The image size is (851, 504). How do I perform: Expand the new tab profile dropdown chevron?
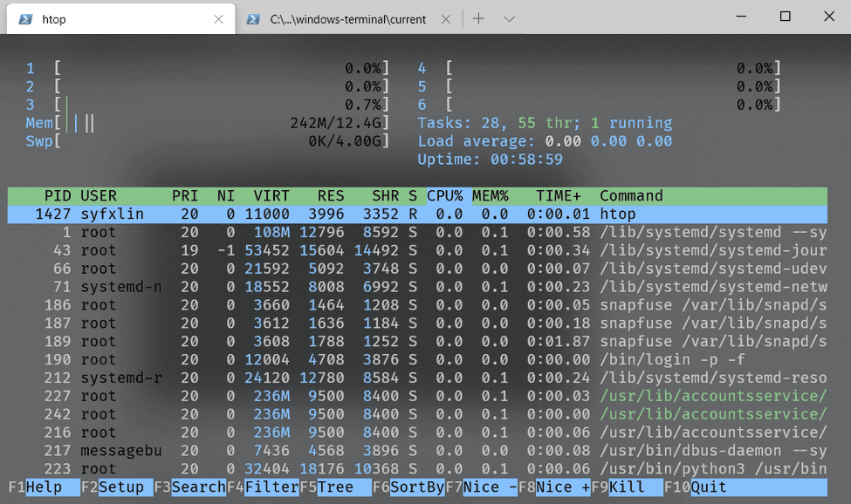point(510,18)
